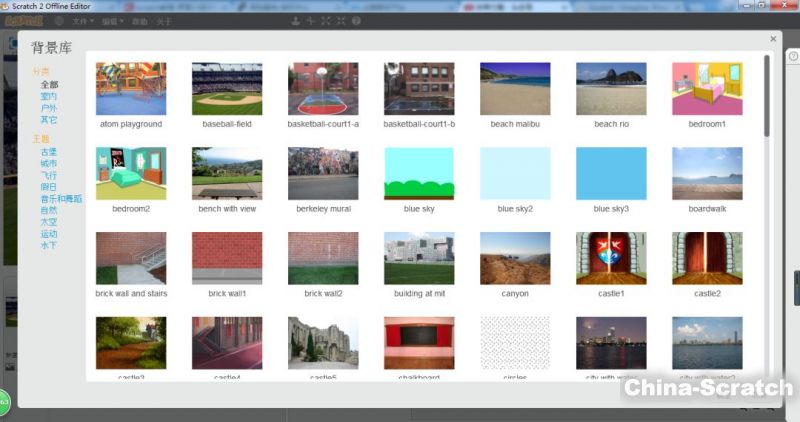Close the backdrop library with the X

773,39
